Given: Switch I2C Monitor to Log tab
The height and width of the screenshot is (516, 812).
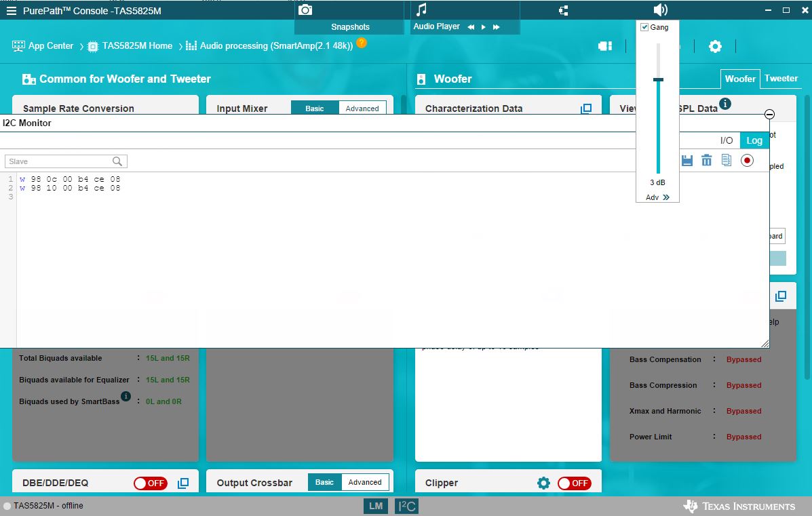Looking at the screenshot, I should (x=754, y=140).
